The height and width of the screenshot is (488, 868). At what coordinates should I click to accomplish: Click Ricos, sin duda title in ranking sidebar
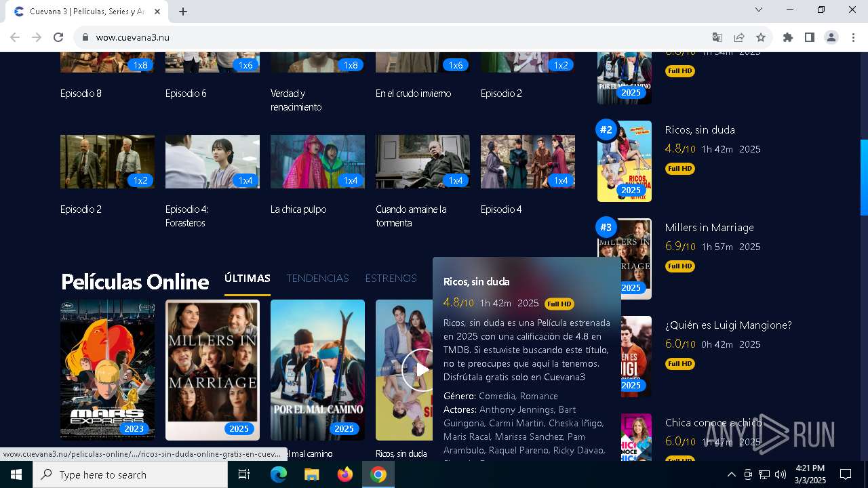[x=700, y=129]
